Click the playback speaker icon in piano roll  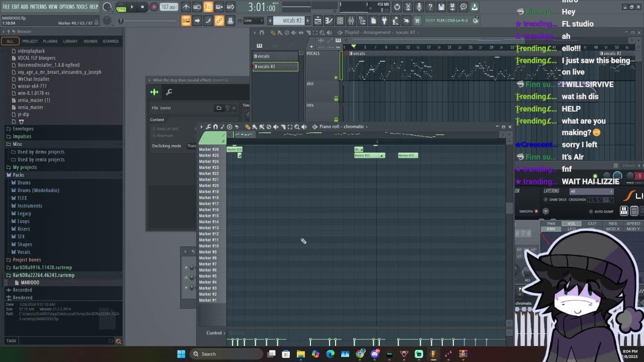click(x=304, y=127)
